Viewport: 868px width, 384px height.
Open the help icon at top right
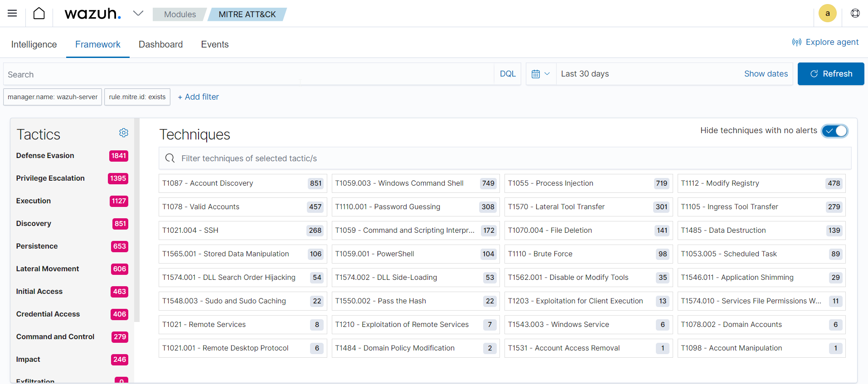click(855, 14)
